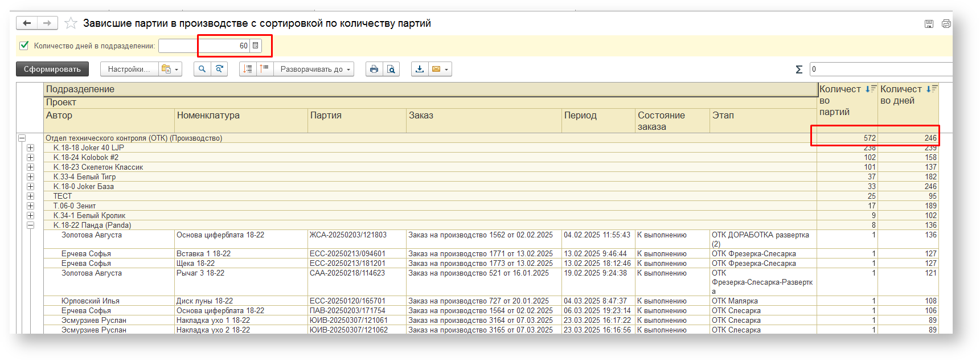The width and height of the screenshot is (980, 361).
Task: Open the Настройки... settings button
Action: (129, 69)
